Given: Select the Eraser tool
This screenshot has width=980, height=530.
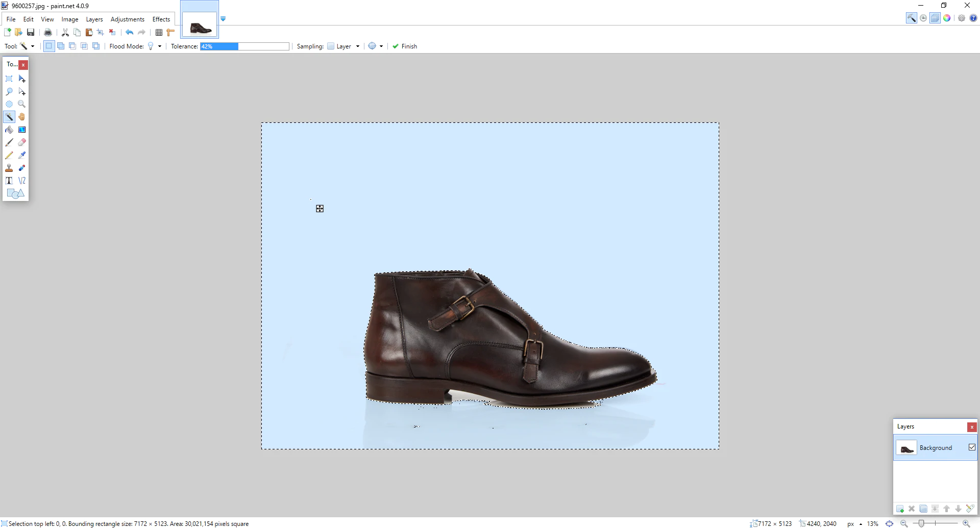Looking at the screenshot, I should (x=22, y=142).
